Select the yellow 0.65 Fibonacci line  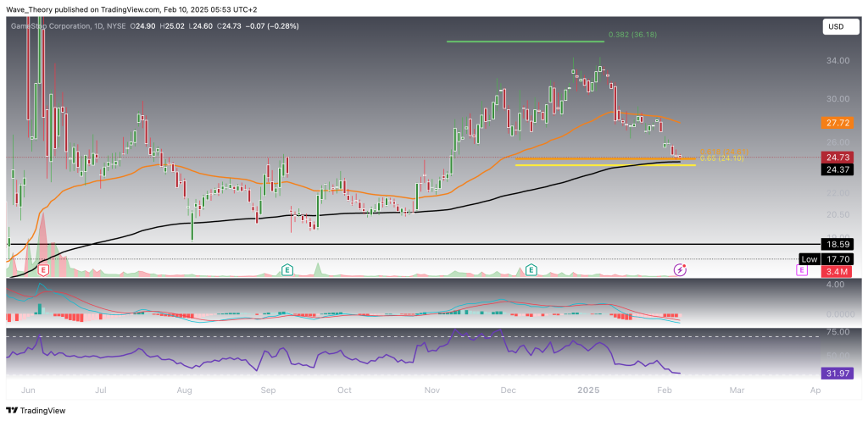pyautogui.click(x=605, y=165)
